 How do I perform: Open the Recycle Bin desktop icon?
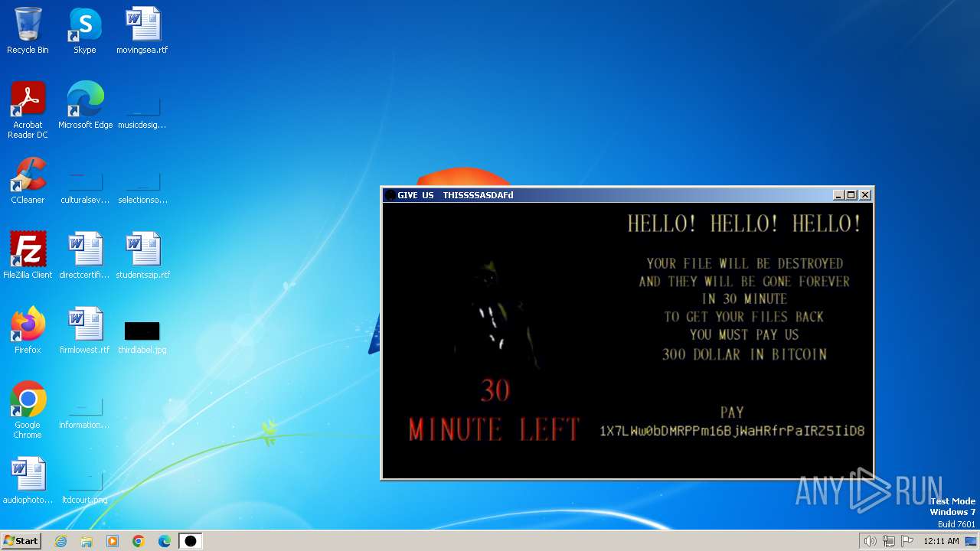coord(28,31)
